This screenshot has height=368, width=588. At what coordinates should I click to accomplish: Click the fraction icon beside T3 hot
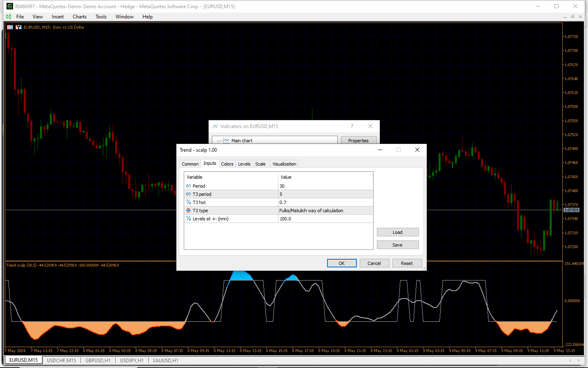click(188, 202)
